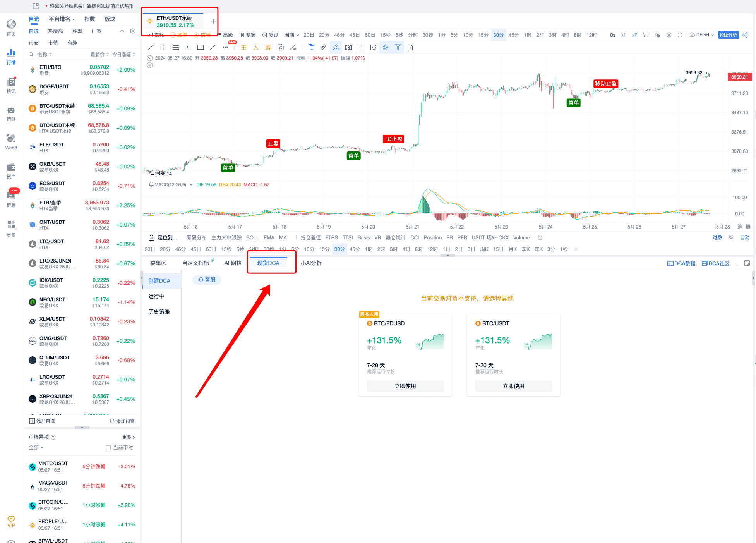Open VIP section in left sidebar
The height and width of the screenshot is (543, 756).
tap(11, 522)
